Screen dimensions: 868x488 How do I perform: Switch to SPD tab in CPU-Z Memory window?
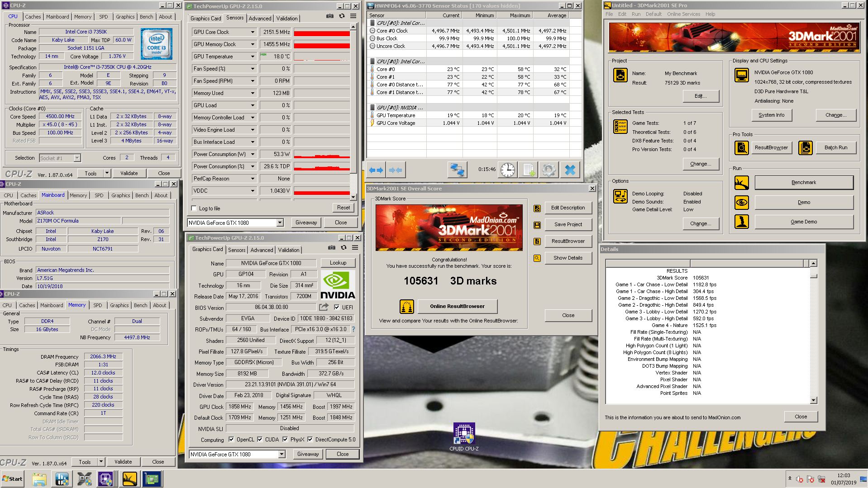pyautogui.click(x=97, y=305)
